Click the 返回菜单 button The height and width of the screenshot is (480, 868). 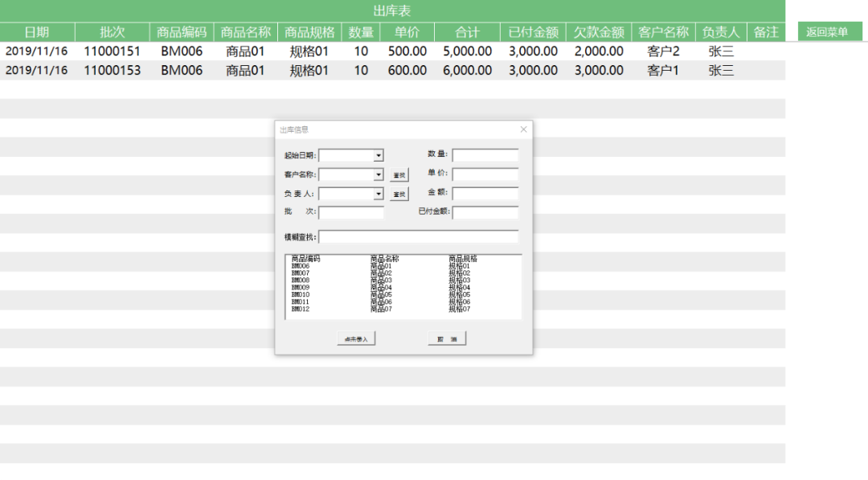point(827,32)
